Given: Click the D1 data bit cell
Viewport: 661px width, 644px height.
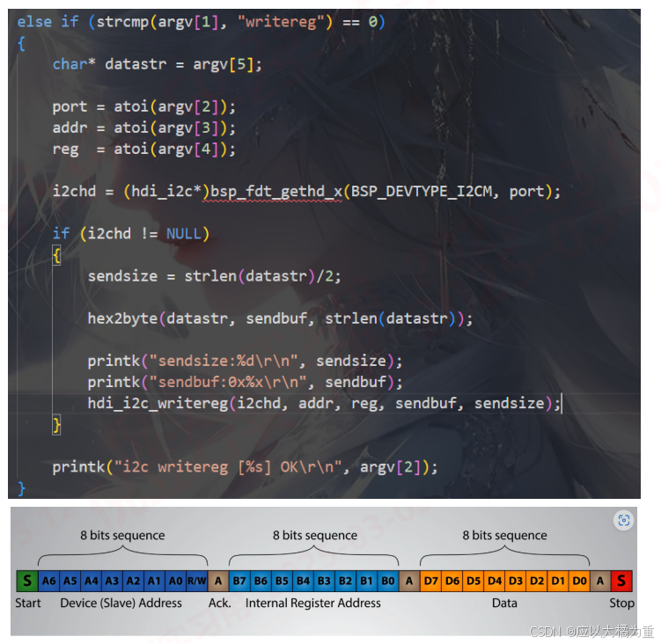Looking at the screenshot, I should (x=558, y=581).
